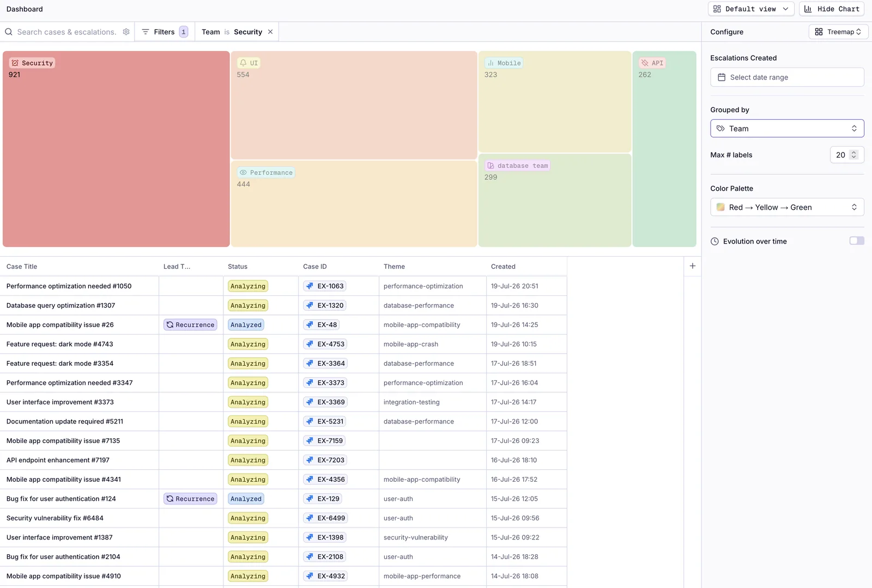The image size is (872, 588).
Task: Click the Filters lines icon
Action: (x=146, y=32)
